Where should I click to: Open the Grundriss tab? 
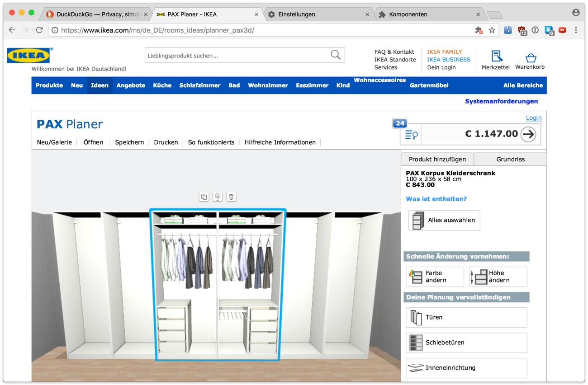coord(510,159)
